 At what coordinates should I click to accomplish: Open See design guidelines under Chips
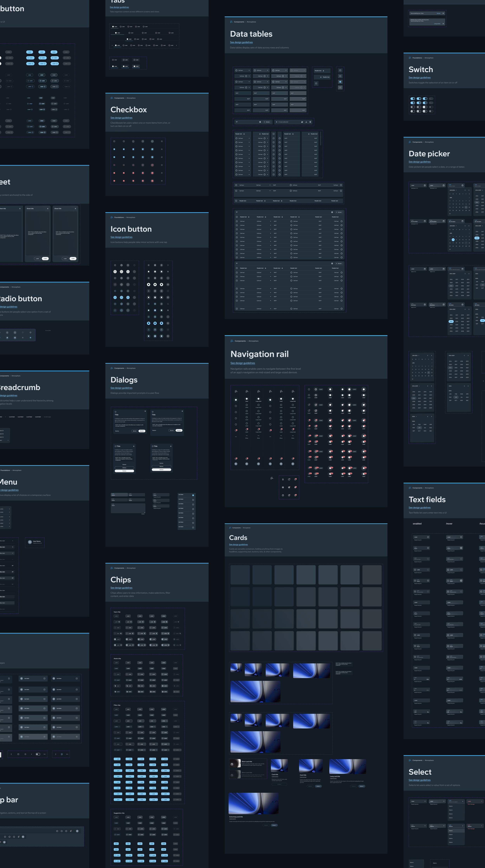(121, 588)
